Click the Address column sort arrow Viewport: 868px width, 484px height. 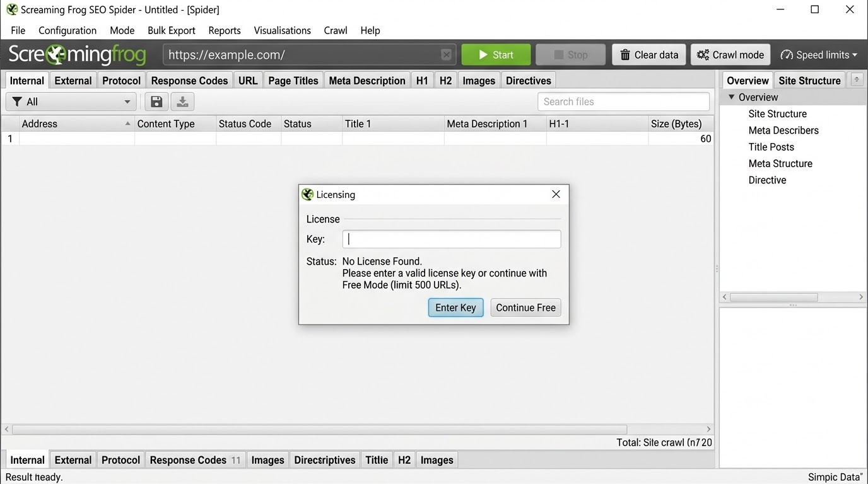[x=128, y=124]
